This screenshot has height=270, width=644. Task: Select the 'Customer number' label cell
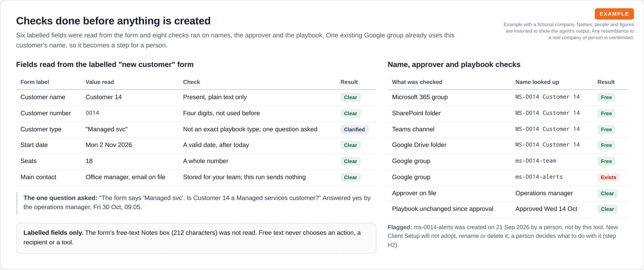pyautogui.click(x=45, y=113)
